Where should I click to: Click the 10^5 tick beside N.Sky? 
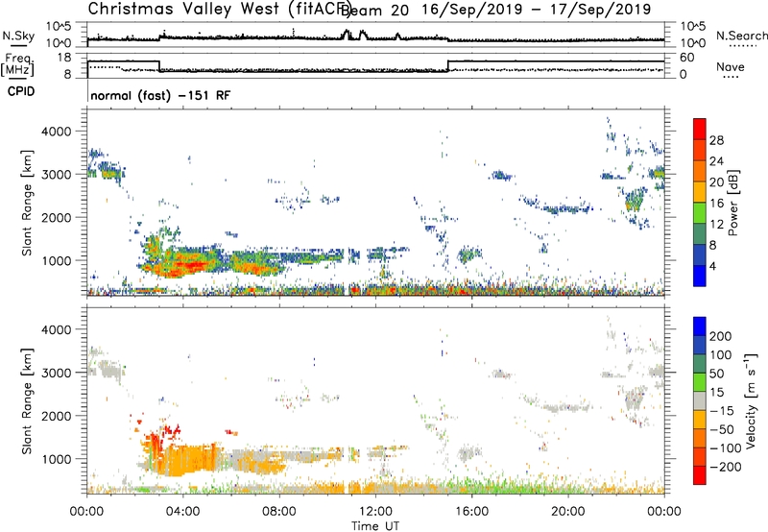[59, 27]
